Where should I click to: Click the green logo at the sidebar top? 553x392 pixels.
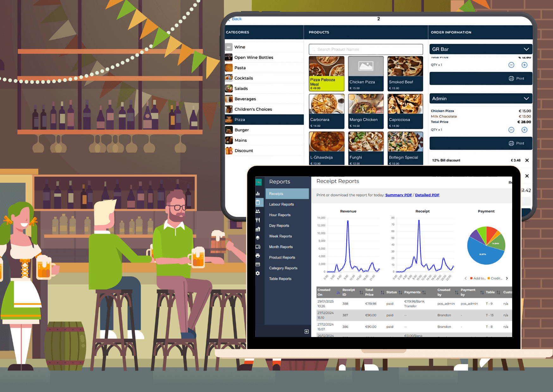[x=258, y=182]
